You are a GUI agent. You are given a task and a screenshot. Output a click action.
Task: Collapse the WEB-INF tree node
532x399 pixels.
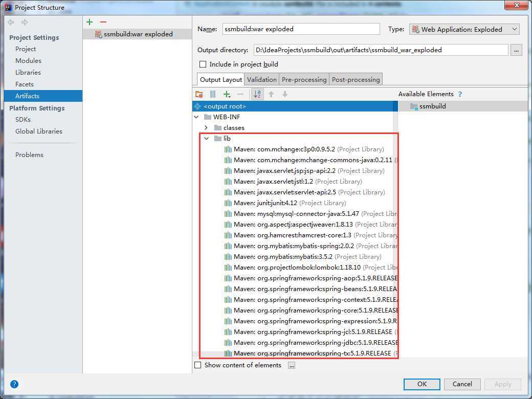point(196,117)
